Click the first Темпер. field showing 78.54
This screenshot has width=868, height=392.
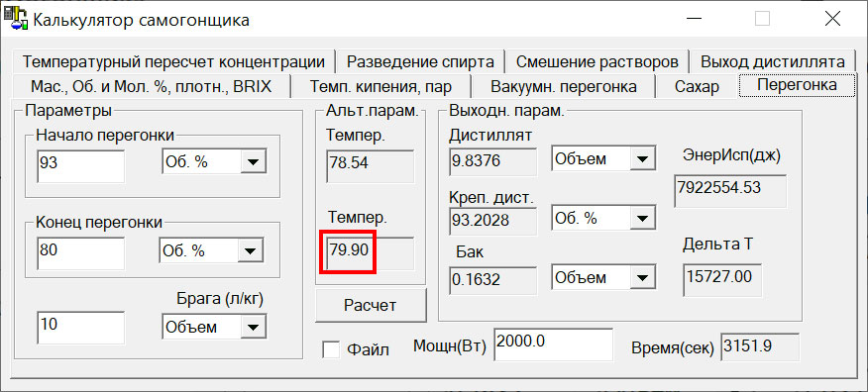coord(371,165)
